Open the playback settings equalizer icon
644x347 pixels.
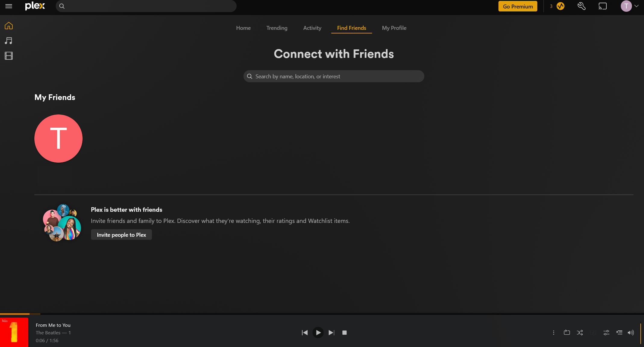[x=606, y=333]
